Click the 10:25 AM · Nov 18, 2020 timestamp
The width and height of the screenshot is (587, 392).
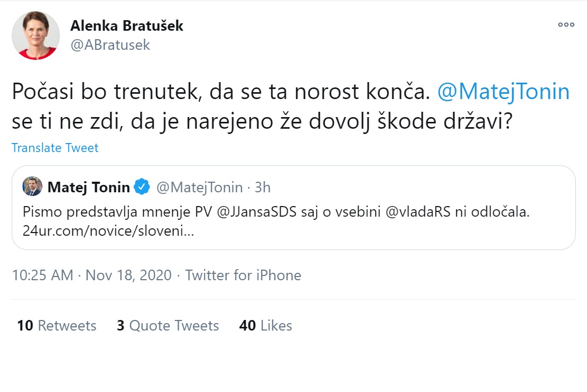tap(92, 275)
